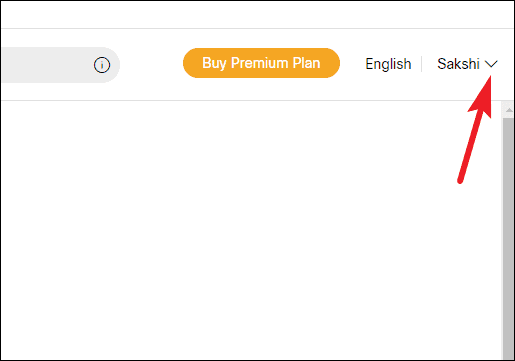Click the Buy Premium Plan button
Viewport: 515px width, 361px height.
261,63
